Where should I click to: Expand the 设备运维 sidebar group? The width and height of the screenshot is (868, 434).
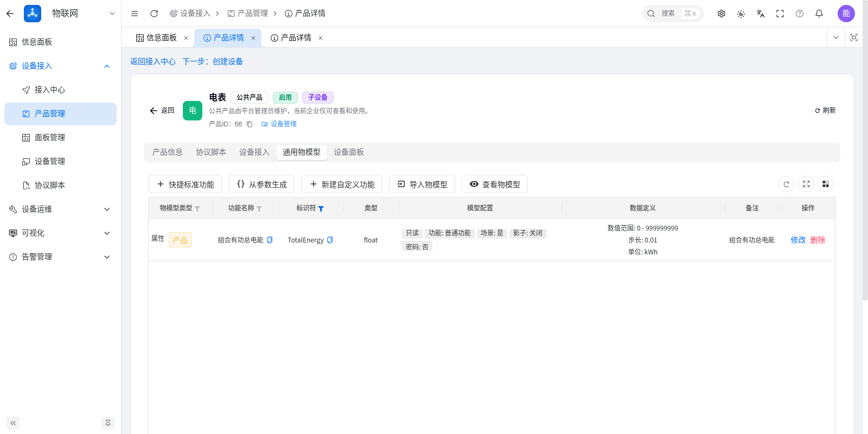click(x=107, y=209)
